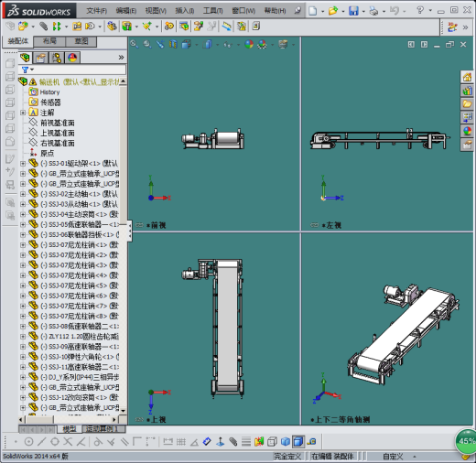The width and height of the screenshot is (476, 463).
Task: Click the previous viewport arrow button
Action: pyautogui.click(x=411, y=45)
